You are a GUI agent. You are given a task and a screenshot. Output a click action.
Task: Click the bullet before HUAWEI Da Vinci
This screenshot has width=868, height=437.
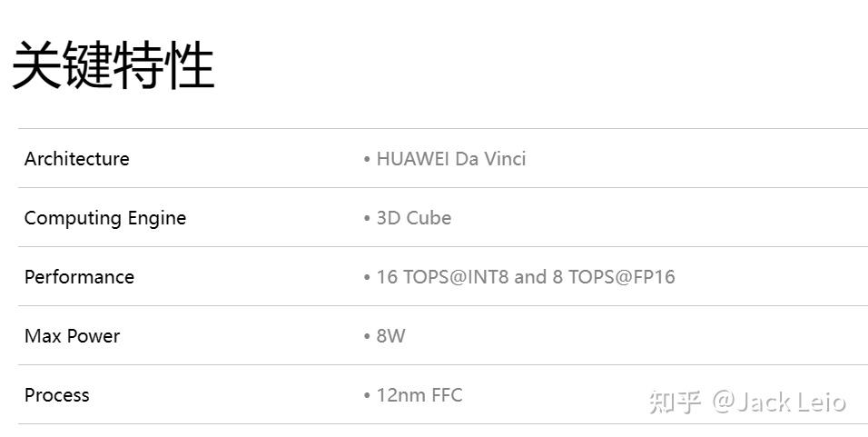pos(367,160)
